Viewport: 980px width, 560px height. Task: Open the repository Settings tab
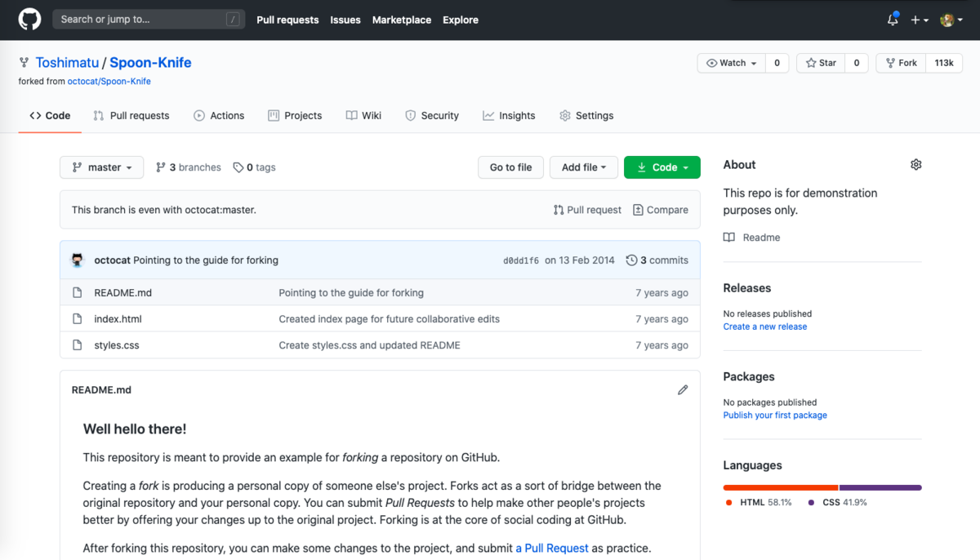(x=586, y=116)
